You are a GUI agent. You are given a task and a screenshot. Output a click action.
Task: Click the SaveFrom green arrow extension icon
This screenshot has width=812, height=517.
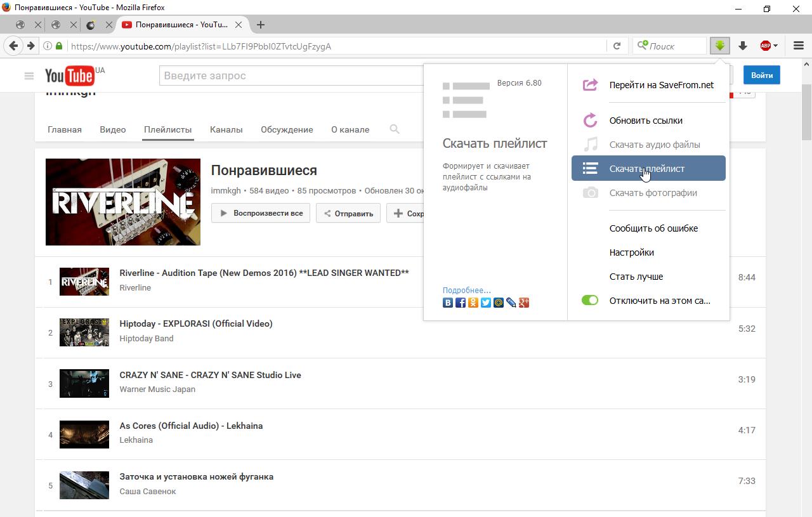(x=720, y=46)
